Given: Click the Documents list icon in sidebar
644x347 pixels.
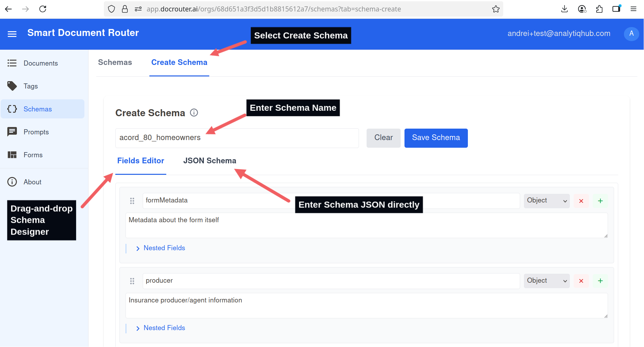Looking at the screenshot, I should point(12,63).
